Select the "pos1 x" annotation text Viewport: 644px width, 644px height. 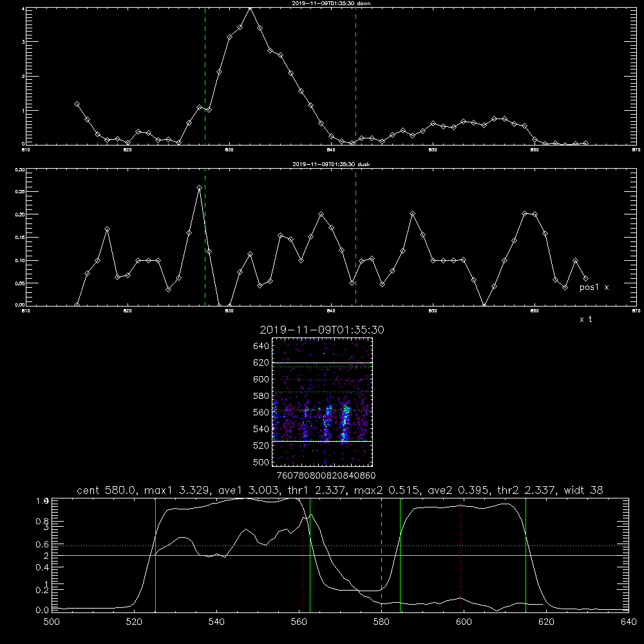coord(594,287)
